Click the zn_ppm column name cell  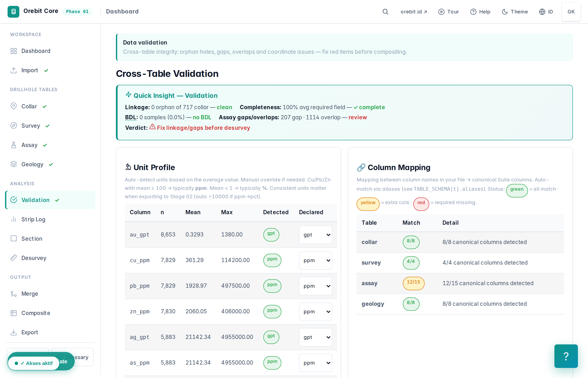(x=140, y=311)
